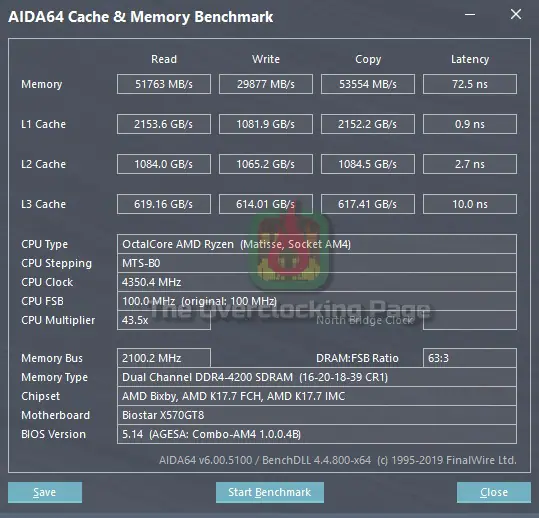539x518 pixels.
Task: Click L2 Cache Latency 2.7 ns
Action: [x=470, y=164]
